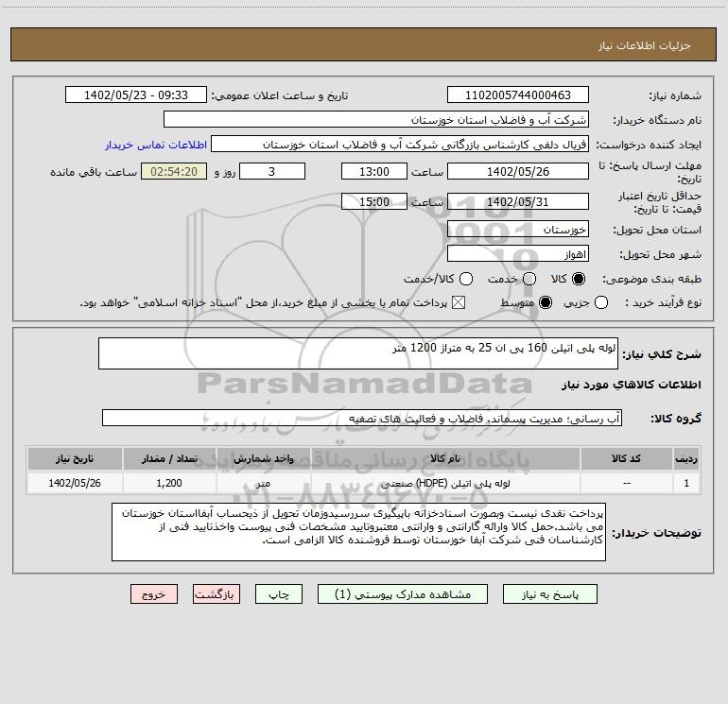Viewport: 728px width, 704px height.
Task: Click the چاپ print button
Action: coord(279,594)
